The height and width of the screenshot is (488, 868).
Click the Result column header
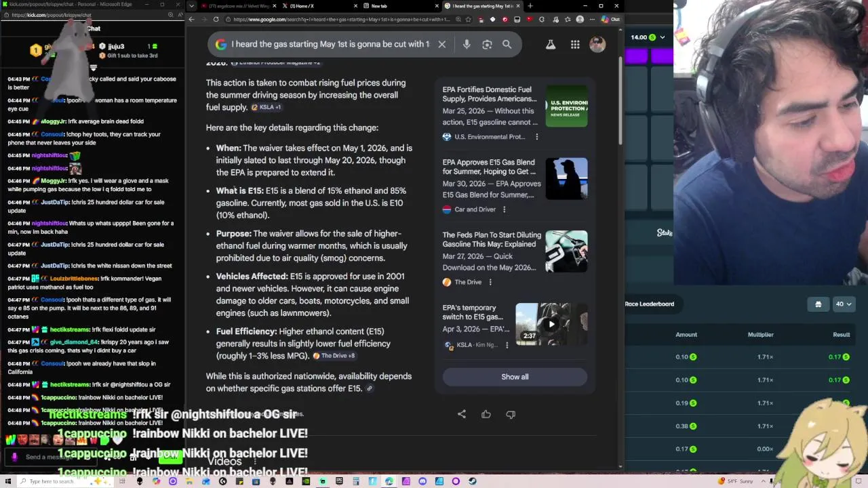[842, 335]
